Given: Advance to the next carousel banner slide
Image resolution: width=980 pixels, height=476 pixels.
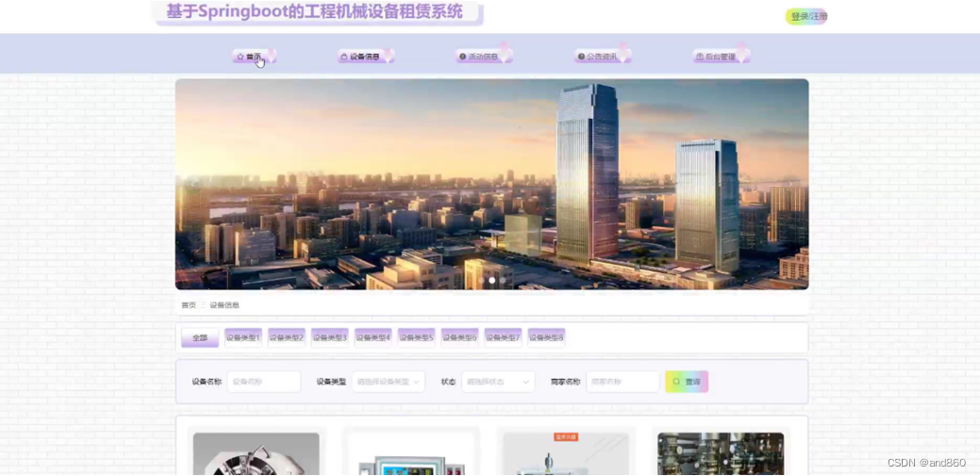Looking at the screenshot, I should [790, 184].
